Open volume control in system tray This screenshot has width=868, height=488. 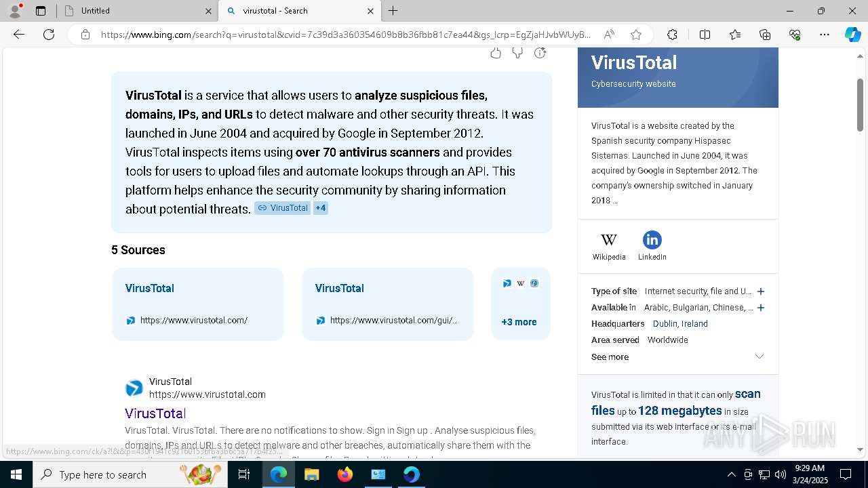tap(781, 474)
